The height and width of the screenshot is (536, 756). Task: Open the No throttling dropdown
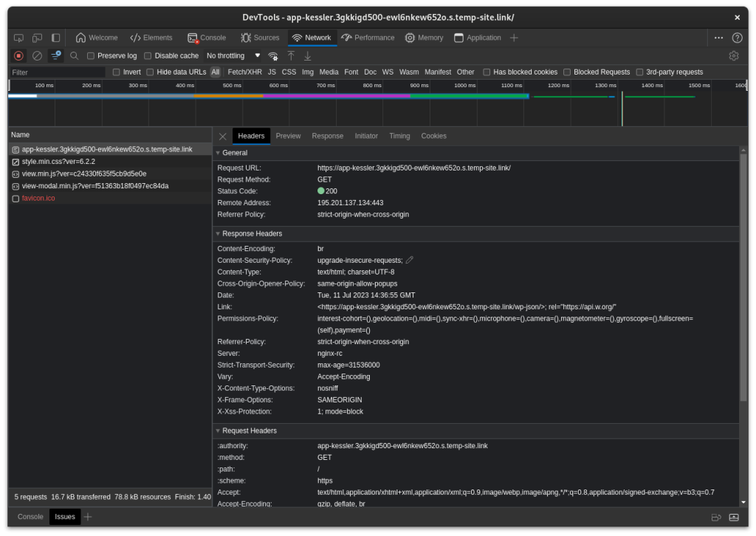233,56
